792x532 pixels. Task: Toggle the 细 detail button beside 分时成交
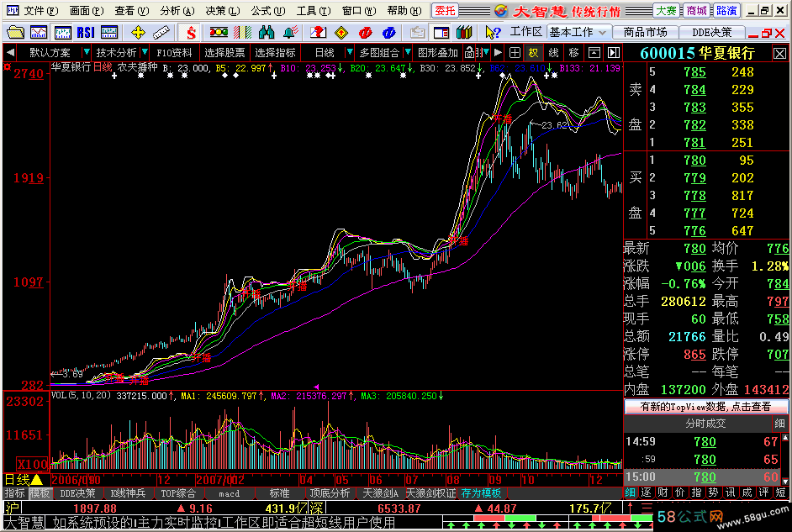pyautogui.click(x=780, y=424)
